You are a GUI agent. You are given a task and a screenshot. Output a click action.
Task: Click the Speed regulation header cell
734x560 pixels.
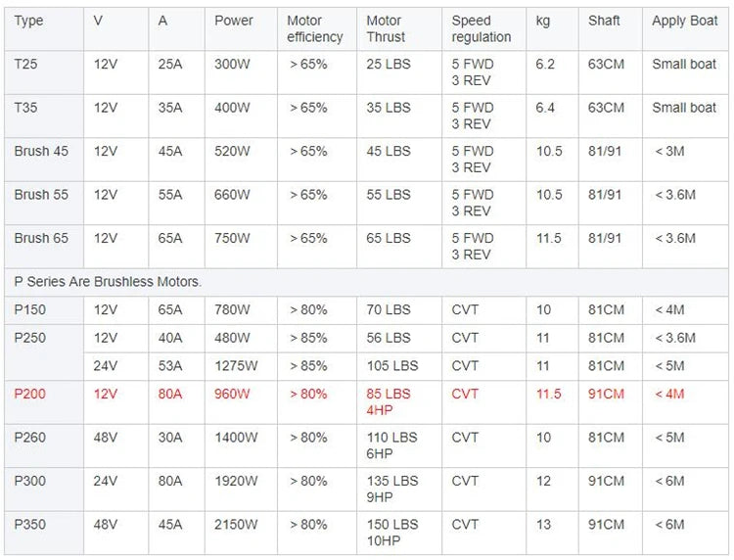click(482, 28)
